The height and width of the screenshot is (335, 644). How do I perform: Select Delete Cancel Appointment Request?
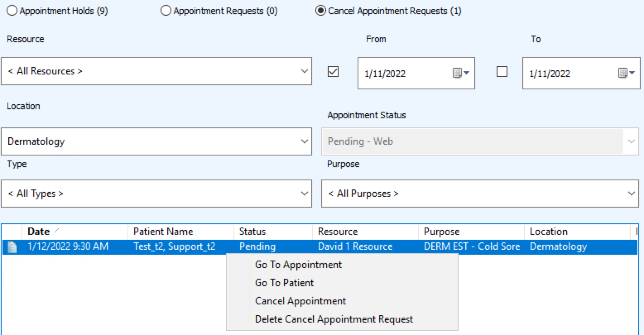(x=334, y=319)
